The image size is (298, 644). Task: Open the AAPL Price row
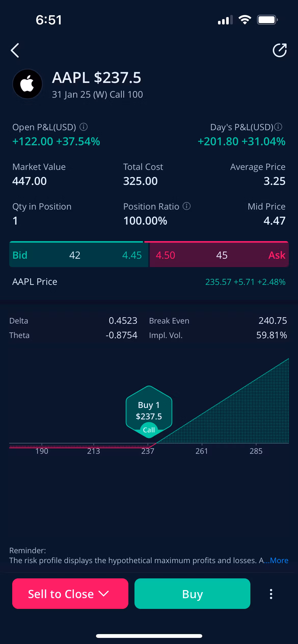click(x=149, y=282)
